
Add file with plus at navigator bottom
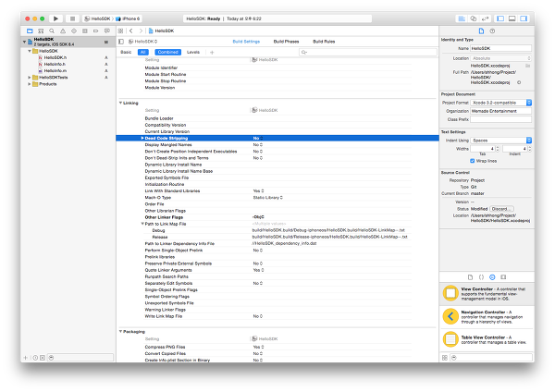[26, 358]
